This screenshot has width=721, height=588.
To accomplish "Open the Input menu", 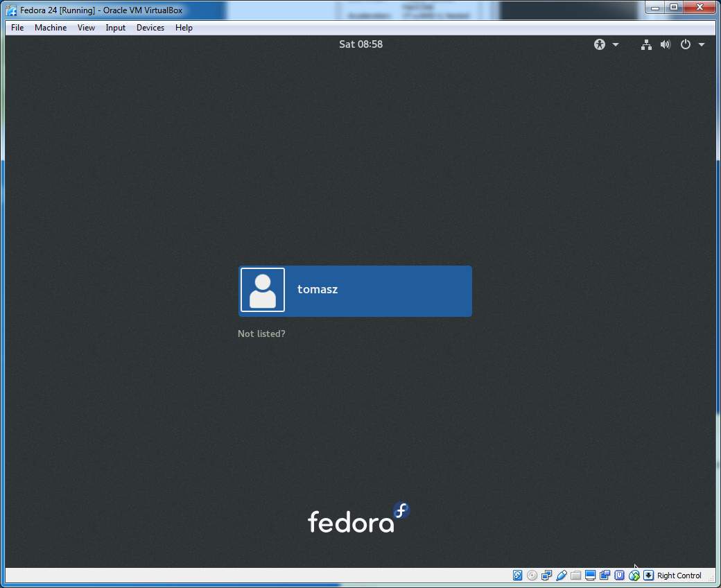I will coord(115,28).
